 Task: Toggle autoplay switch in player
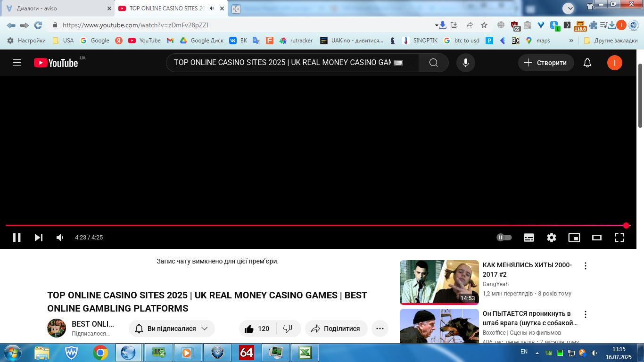point(504,238)
